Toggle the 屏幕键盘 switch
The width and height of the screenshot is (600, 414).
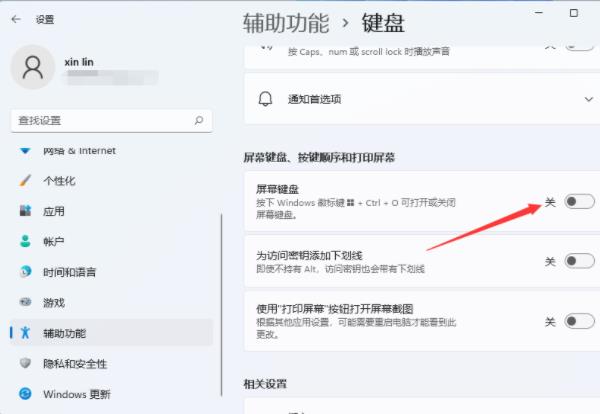click(579, 202)
